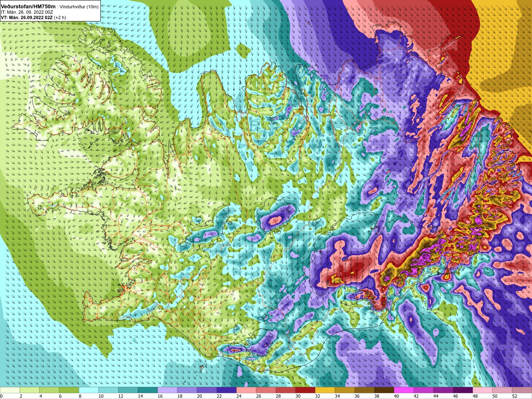Click the 32–34 m/s yellow legend swatch
Viewport: 532px width, 399px height.
pyautogui.click(x=325, y=390)
